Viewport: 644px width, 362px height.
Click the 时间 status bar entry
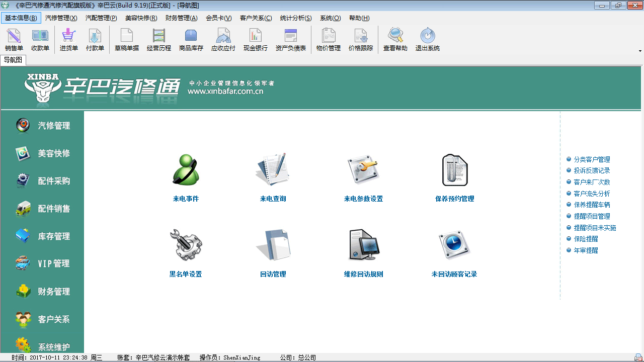[x=57, y=357]
